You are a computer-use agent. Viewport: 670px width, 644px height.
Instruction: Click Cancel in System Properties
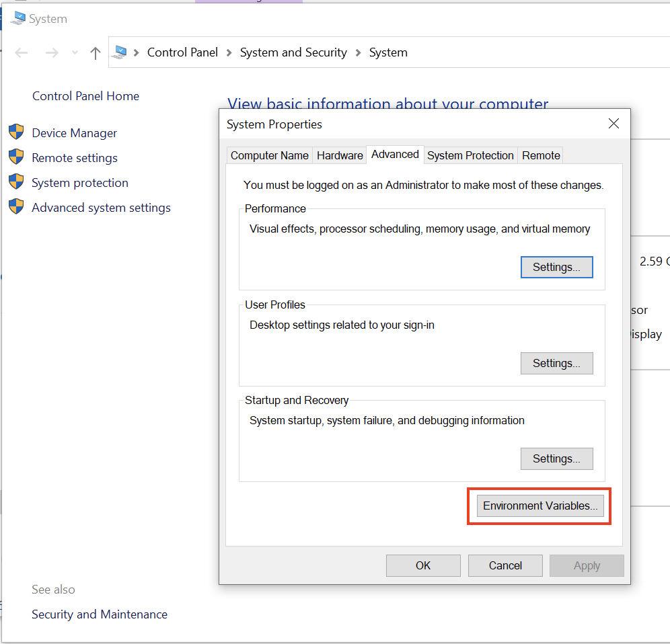tap(505, 566)
